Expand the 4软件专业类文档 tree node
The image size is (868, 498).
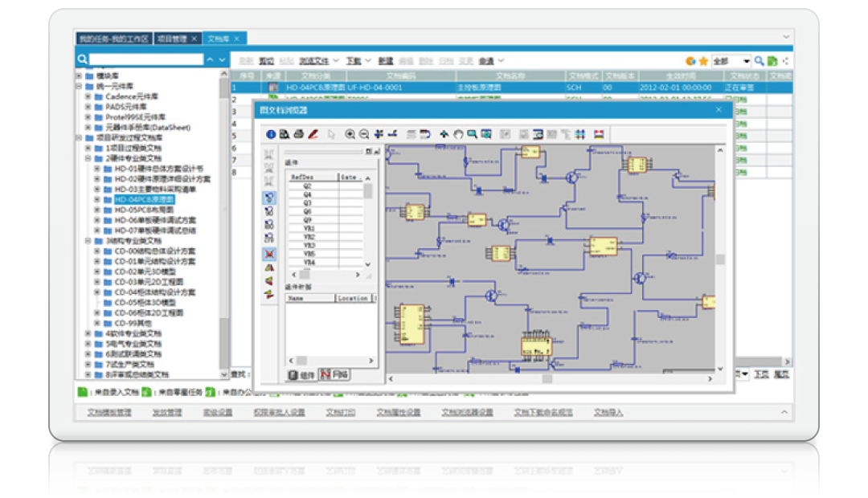88,333
